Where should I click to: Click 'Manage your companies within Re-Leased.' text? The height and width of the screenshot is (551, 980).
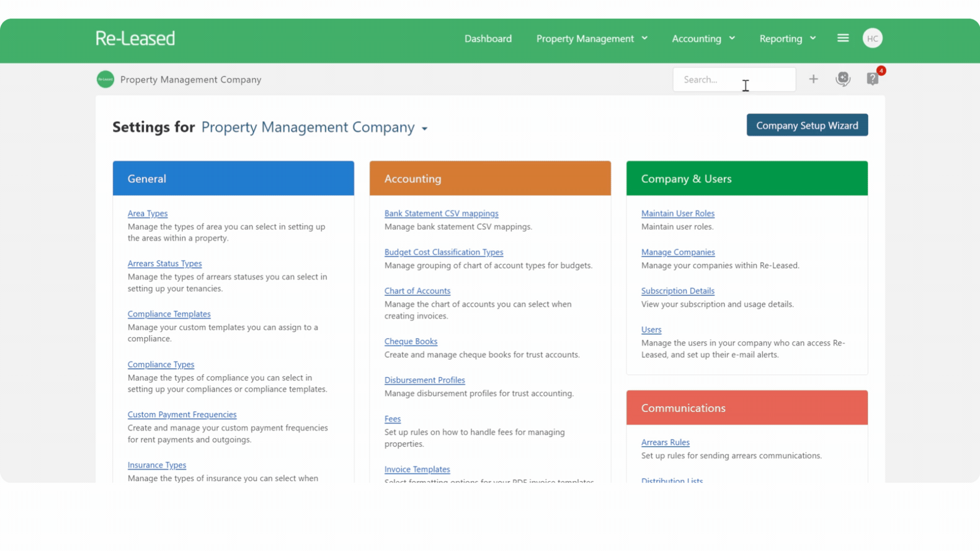(720, 265)
